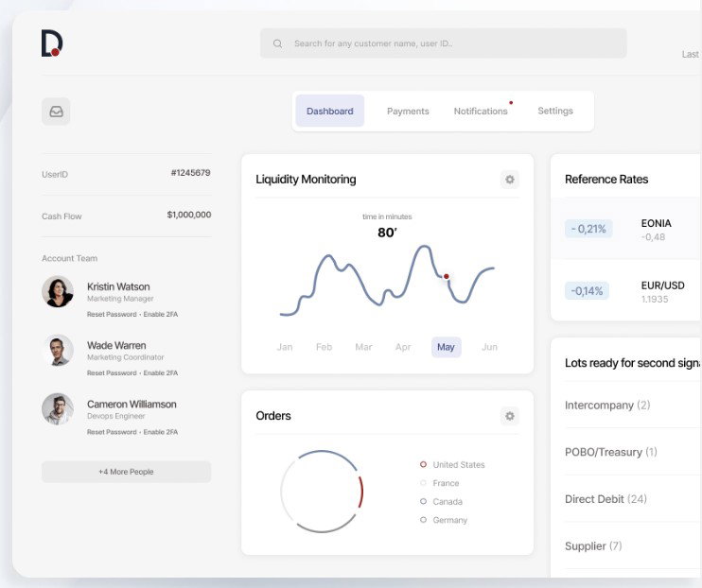Click the UserID value #1245679
This screenshot has width=702, height=588.
click(x=191, y=173)
